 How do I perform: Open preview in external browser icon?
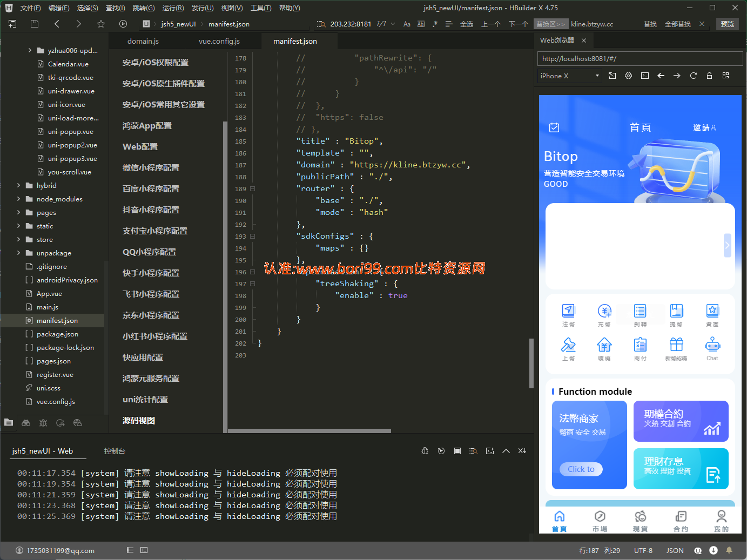[612, 76]
